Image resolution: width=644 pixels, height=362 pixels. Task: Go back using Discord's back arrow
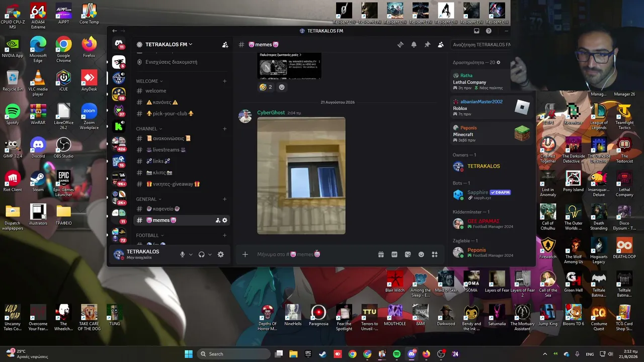(x=115, y=31)
